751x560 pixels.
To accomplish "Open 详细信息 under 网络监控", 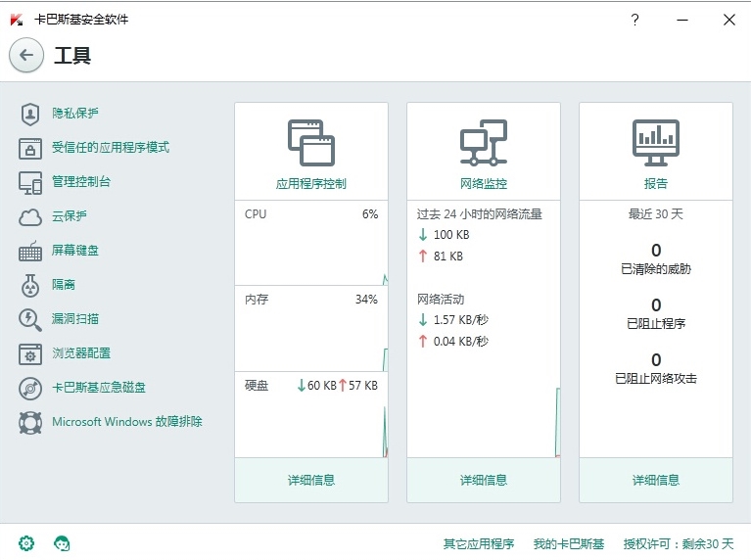I will tap(484, 480).
